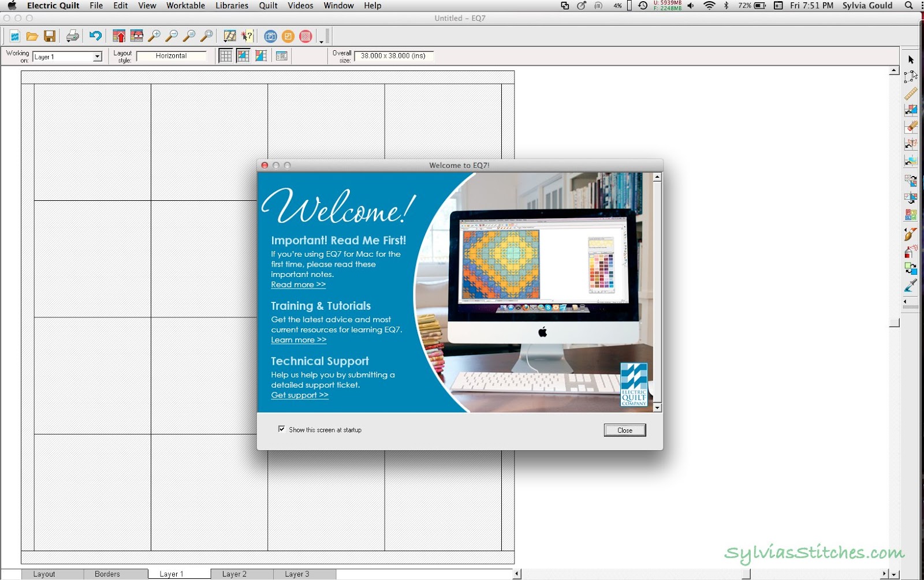Viewport: 924px width, 580px height.
Task: Follow the Read more link
Action: (x=299, y=285)
